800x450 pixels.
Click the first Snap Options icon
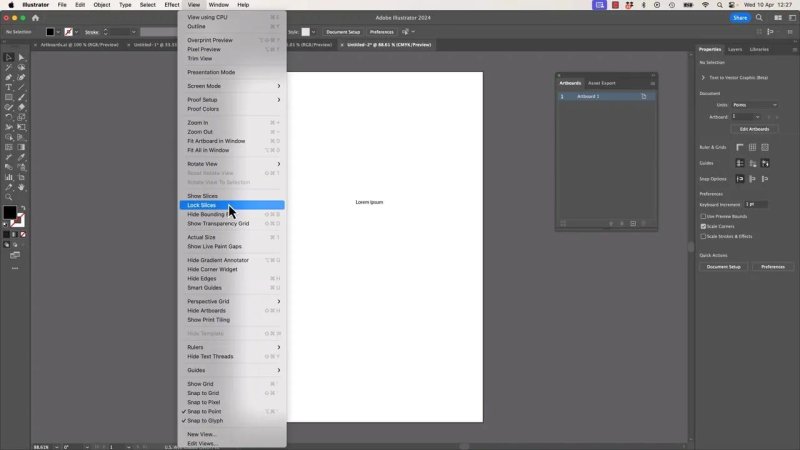740,179
